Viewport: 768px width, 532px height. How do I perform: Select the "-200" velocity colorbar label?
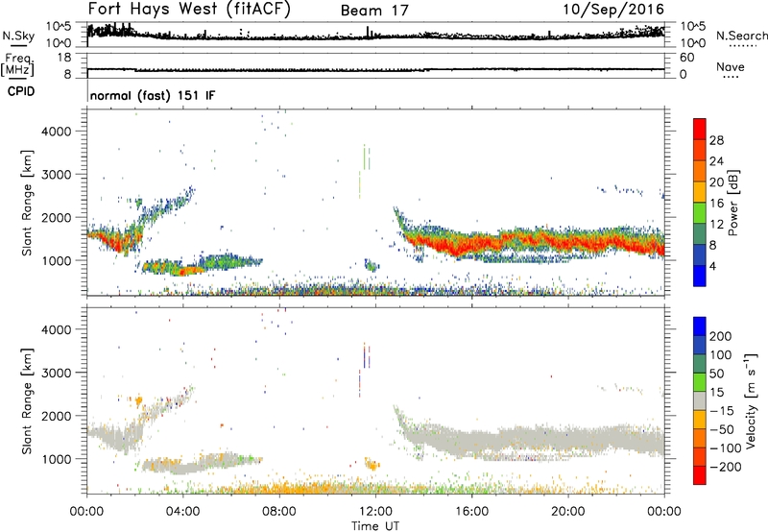725,467
